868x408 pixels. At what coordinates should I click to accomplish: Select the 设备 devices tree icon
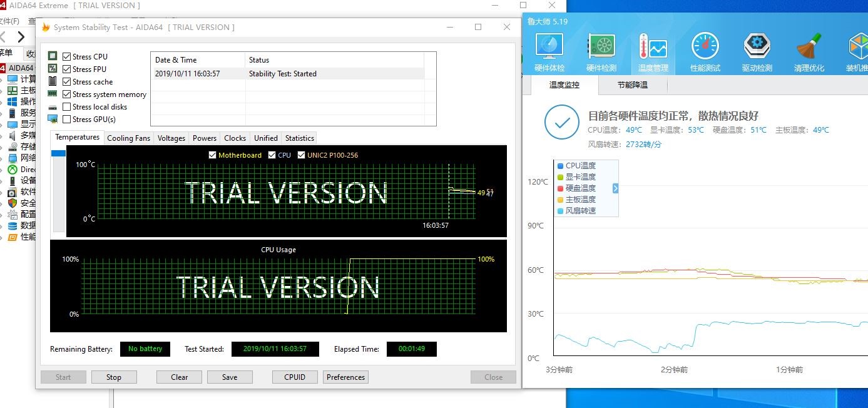click(x=13, y=180)
